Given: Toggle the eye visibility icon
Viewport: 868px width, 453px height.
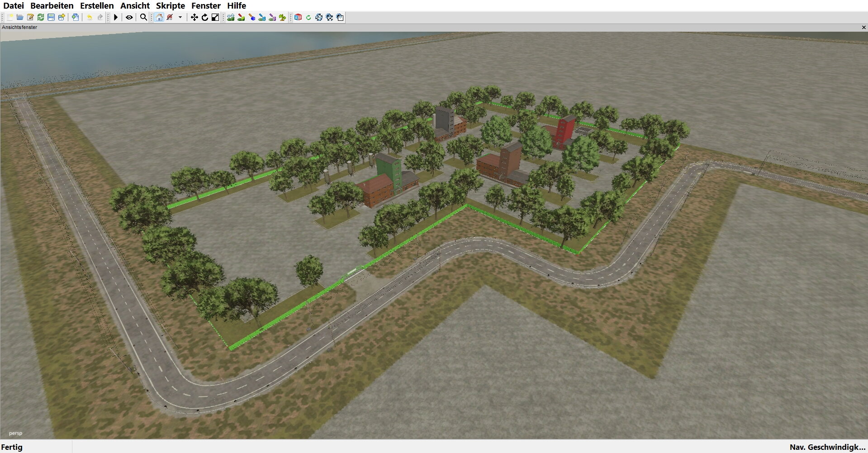Looking at the screenshot, I should point(129,17).
